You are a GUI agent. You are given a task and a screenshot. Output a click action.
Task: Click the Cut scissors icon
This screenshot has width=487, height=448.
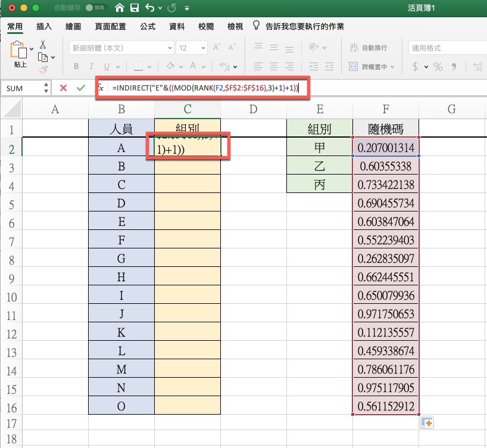click(43, 45)
